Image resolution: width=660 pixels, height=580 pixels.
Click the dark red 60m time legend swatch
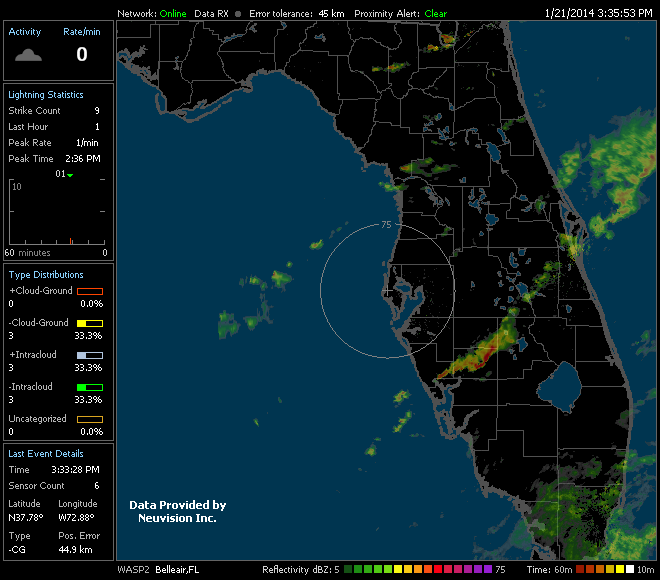point(580,569)
